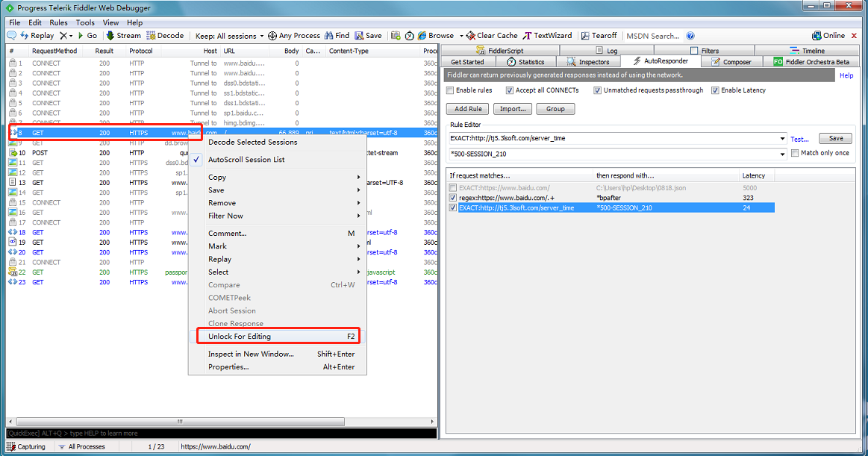868x456 pixels.
Task: Toggle Accept all CONNECTs checkbox
Action: pos(510,90)
